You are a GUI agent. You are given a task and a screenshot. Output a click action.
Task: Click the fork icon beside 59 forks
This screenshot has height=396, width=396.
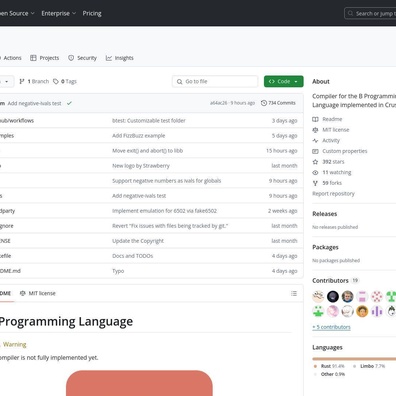tap(315, 183)
